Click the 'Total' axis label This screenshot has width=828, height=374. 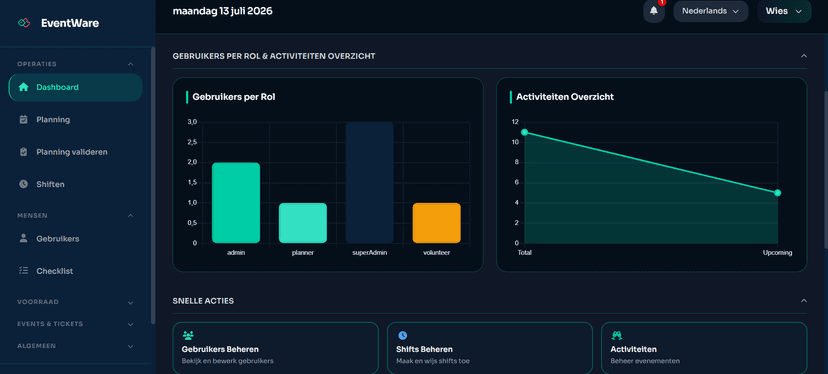(x=524, y=253)
